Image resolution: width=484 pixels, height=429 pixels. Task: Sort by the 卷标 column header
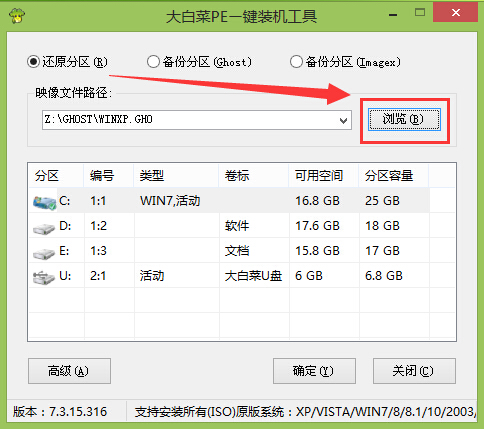[x=254, y=176]
